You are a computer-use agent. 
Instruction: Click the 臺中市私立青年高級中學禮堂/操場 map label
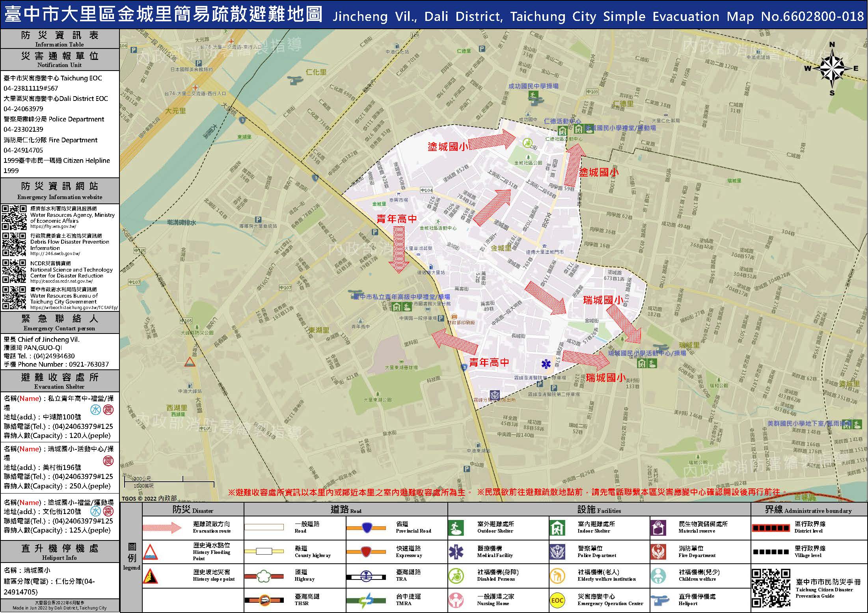(x=401, y=297)
